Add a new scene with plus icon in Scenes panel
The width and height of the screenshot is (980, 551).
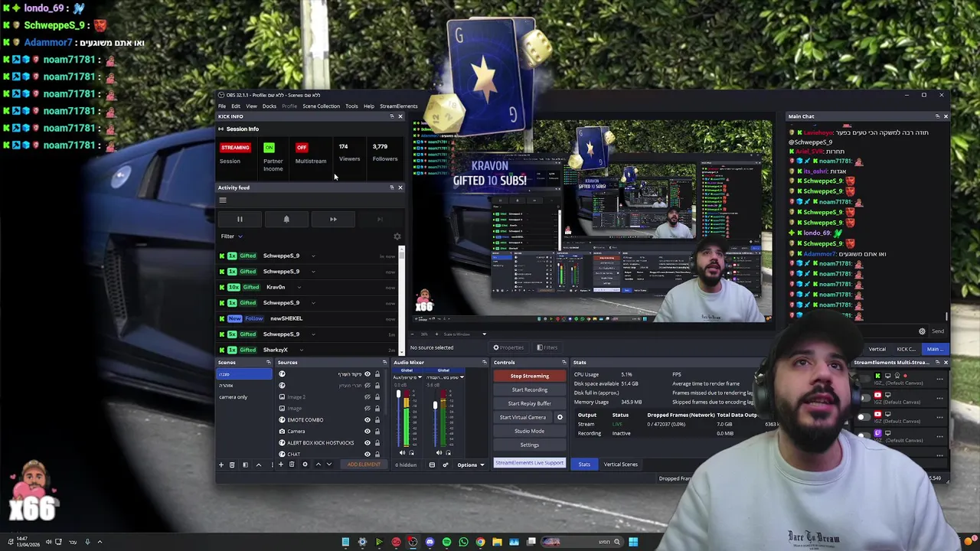[x=221, y=465]
